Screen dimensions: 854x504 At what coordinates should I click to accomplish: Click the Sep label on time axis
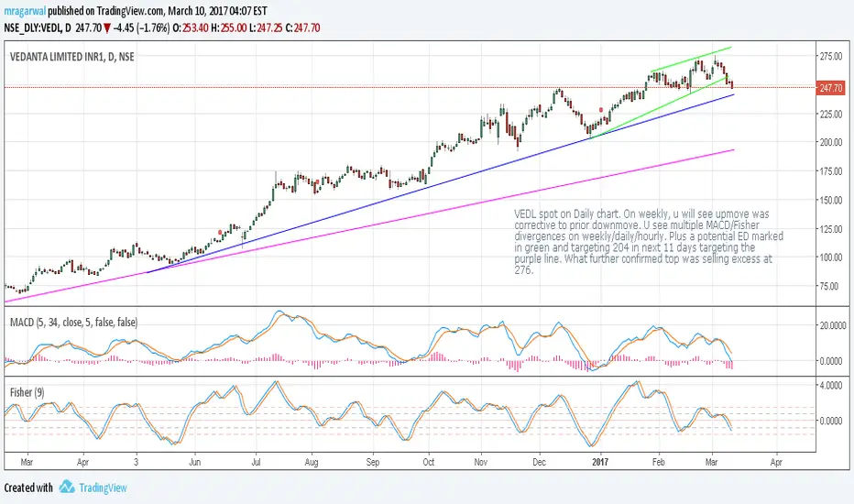pos(373,462)
